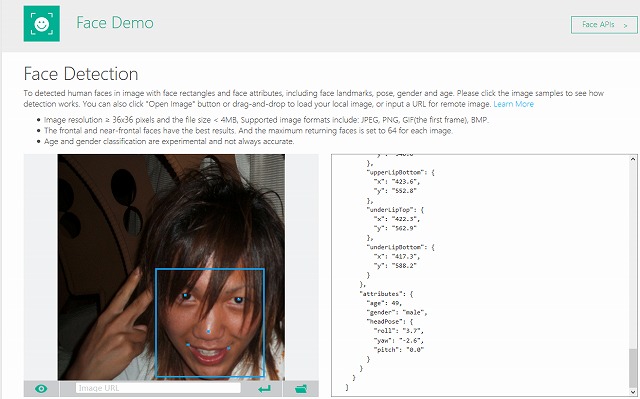Select the mouth left corner landmark dot

click(x=188, y=345)
